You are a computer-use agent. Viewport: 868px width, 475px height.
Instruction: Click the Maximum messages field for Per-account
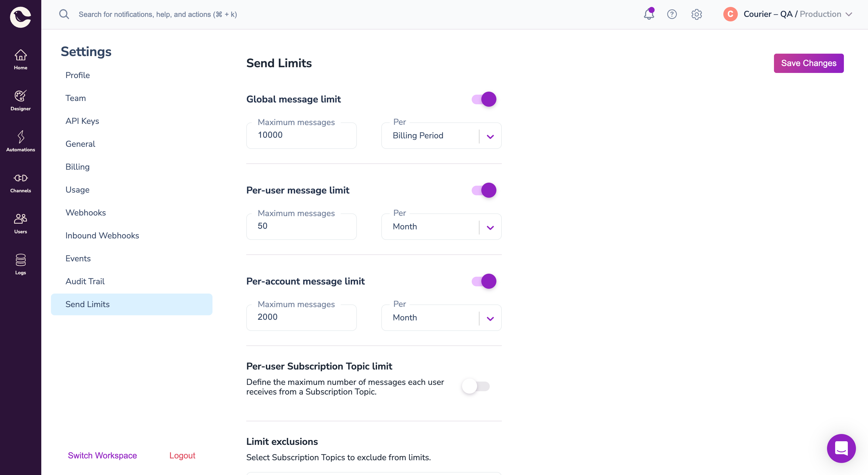pyautogui.click(x=301, y=317)
